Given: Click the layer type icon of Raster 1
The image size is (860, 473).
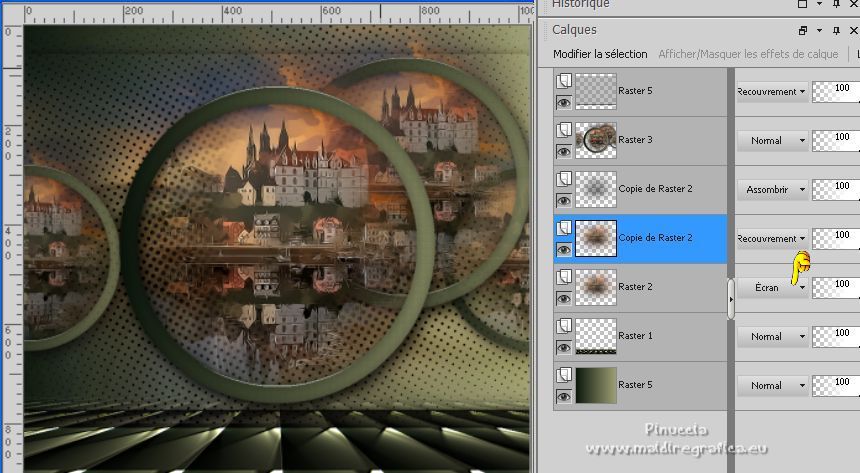Looking at the screenshot, I should click(x=564, y=326).
